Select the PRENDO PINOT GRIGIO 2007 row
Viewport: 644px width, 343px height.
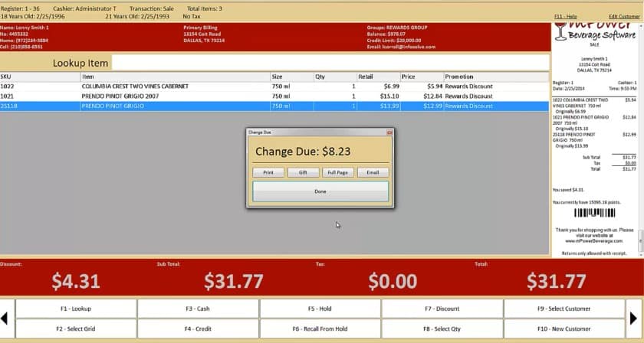coord(274,96)
